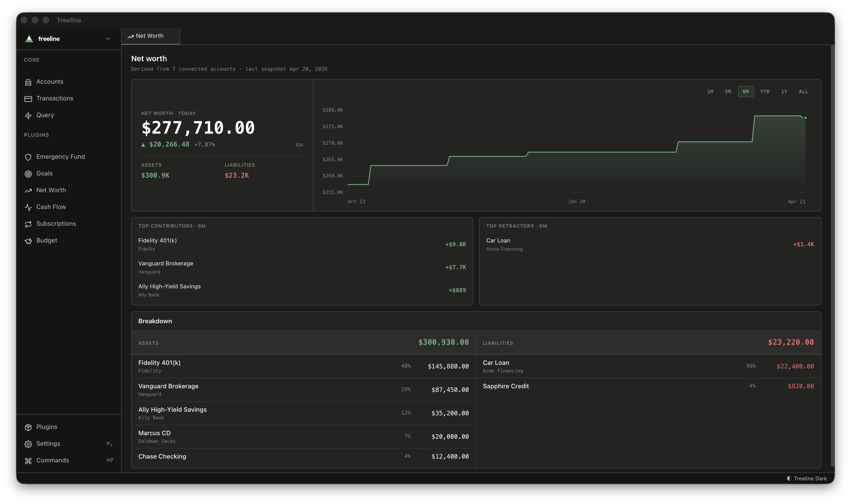
Task: Open Goals plugin
Action: 69,174
